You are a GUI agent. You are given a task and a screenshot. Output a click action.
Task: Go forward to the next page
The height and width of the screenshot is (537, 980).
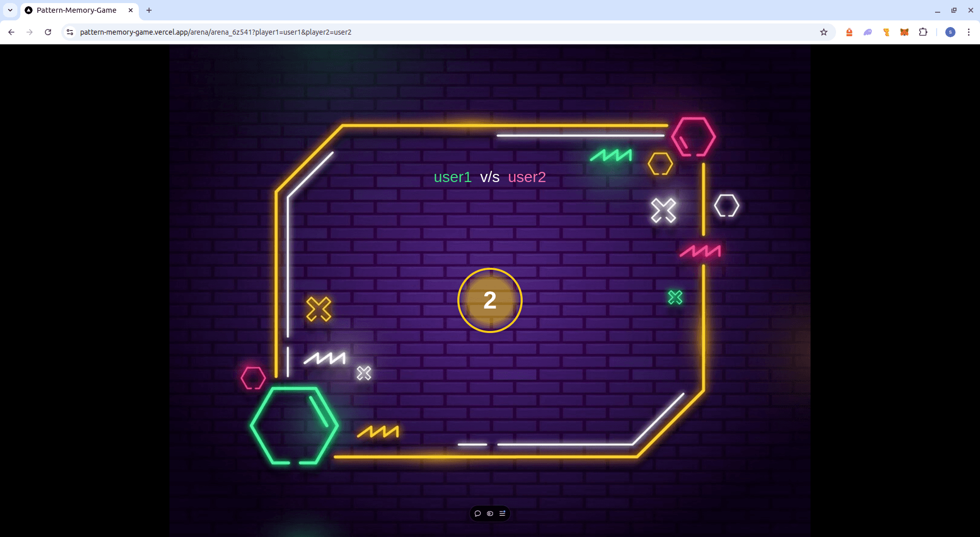pyautogui.click(x=30, y=32)
